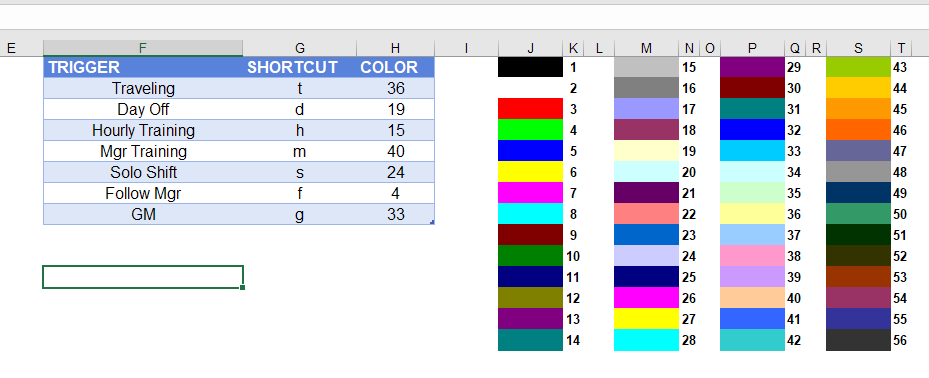Click shortcut cell containing g
Screen dimensions: 929x378
pos(300,214)
